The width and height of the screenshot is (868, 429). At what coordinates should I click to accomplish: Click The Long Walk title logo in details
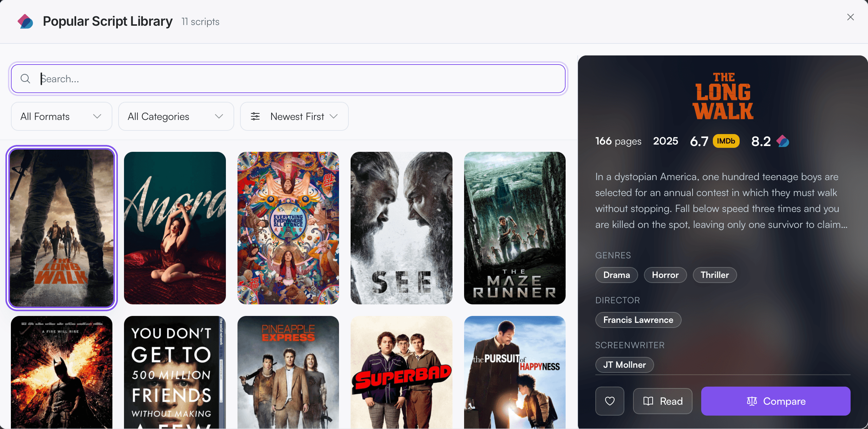(723, 96)
